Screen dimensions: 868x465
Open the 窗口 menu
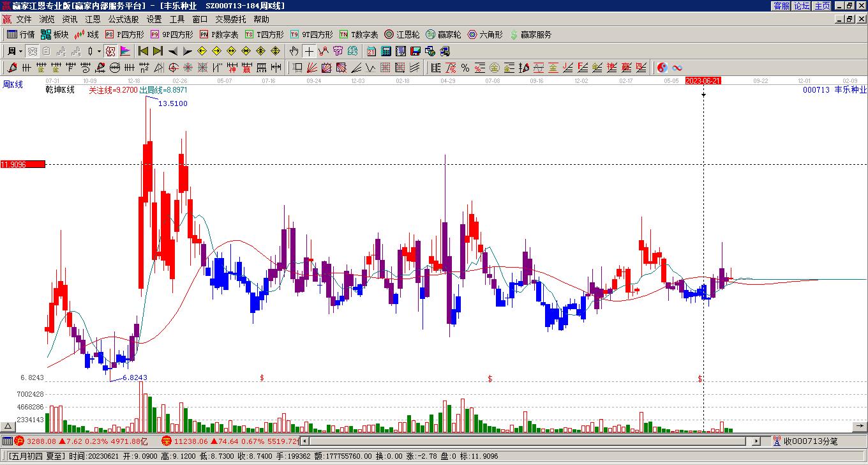point(200,20)
